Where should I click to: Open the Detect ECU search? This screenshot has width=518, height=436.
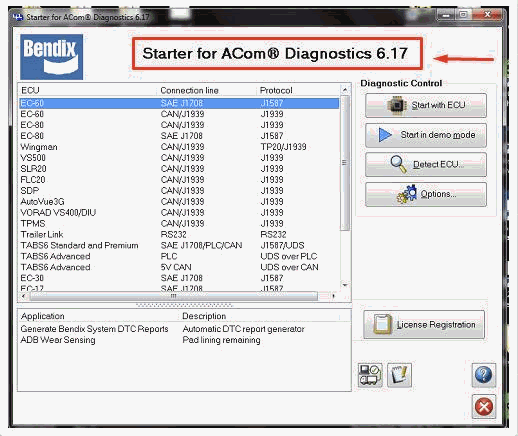tap(426, 164)
